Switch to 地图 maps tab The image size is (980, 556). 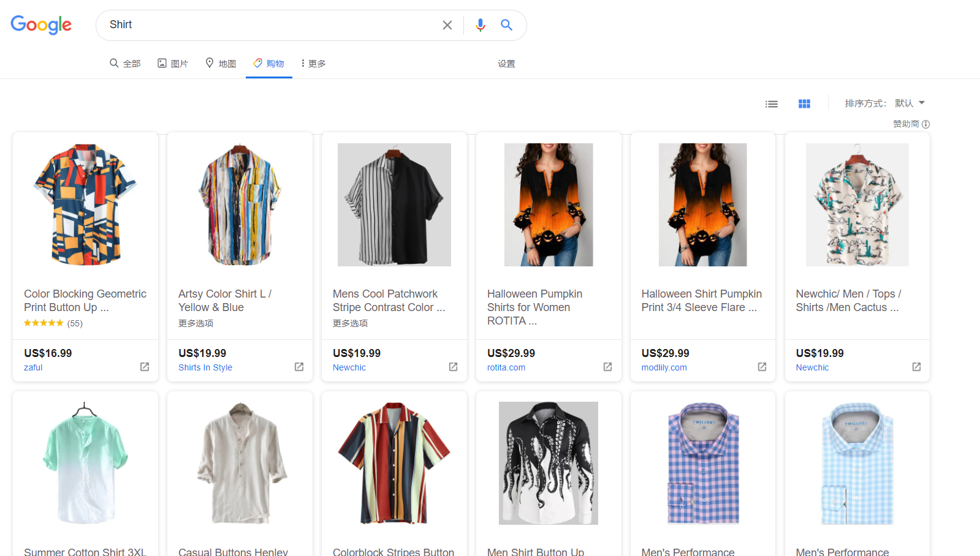[221, 64]
